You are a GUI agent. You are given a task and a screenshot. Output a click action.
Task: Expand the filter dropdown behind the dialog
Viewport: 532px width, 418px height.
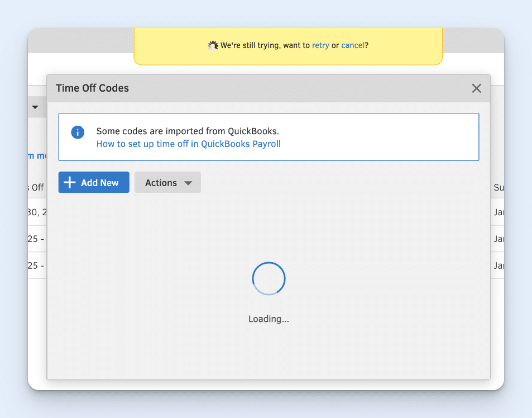pyautogui.click(x=35, y=107)
